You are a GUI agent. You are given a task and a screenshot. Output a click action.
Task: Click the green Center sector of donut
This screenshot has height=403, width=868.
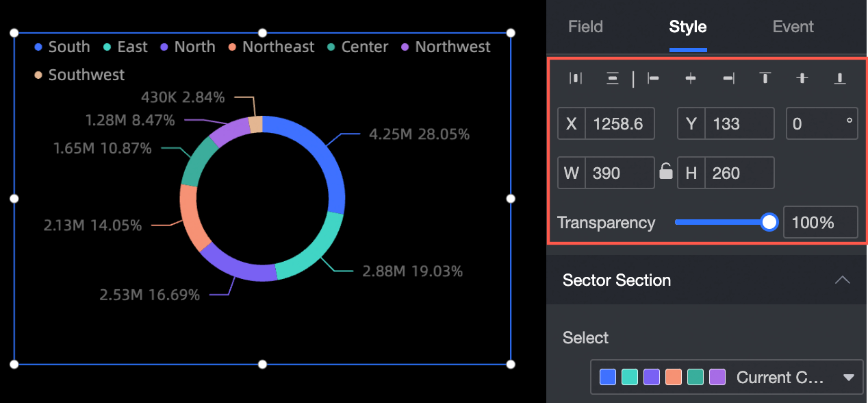pos(197,162)
